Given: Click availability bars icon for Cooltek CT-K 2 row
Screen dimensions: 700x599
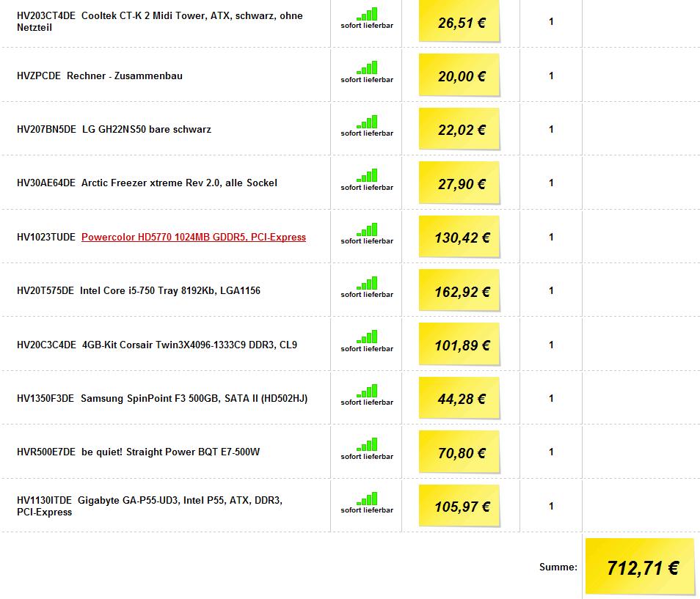Looking at the screenshot, I should coord(367,14).
